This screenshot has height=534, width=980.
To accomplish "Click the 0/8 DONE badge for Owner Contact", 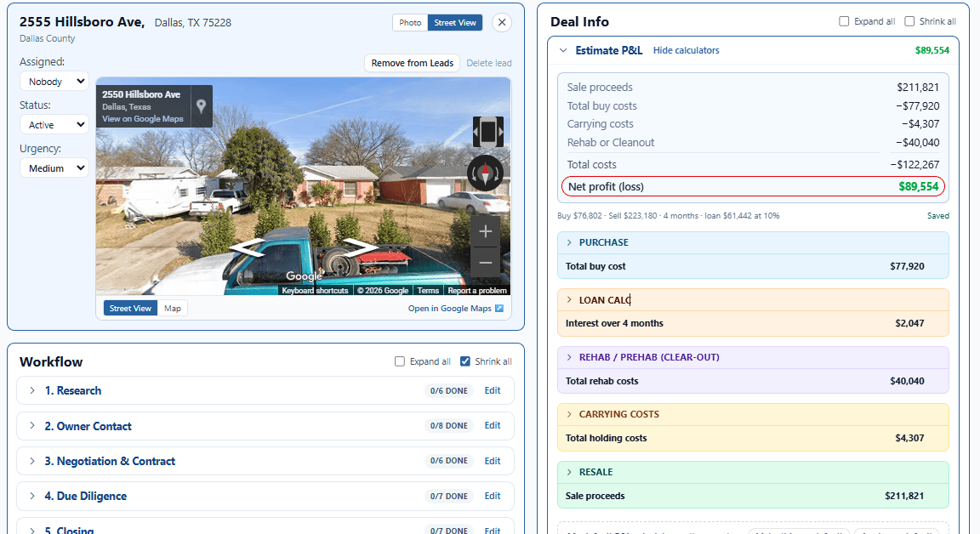I will (x=449, y=426).
